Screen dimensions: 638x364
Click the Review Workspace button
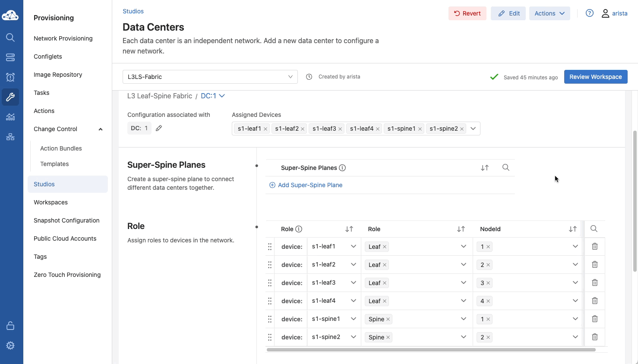tap(595, 77)
